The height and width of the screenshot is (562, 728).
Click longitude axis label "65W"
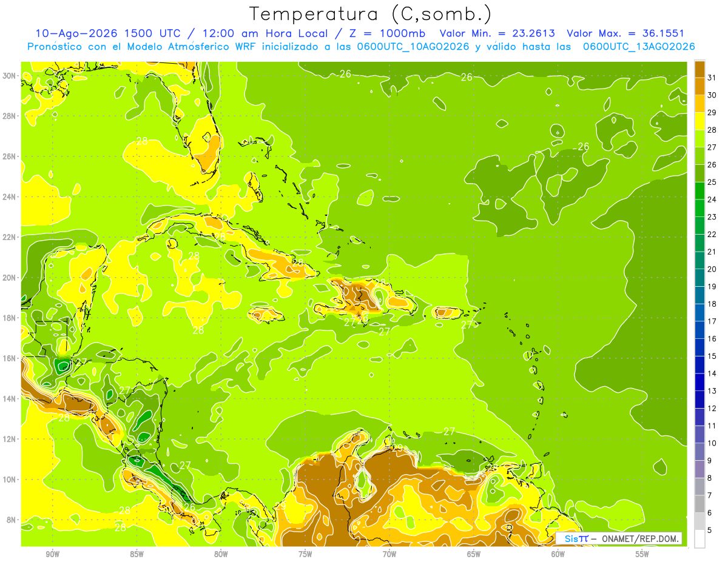(x=474, y=554)
